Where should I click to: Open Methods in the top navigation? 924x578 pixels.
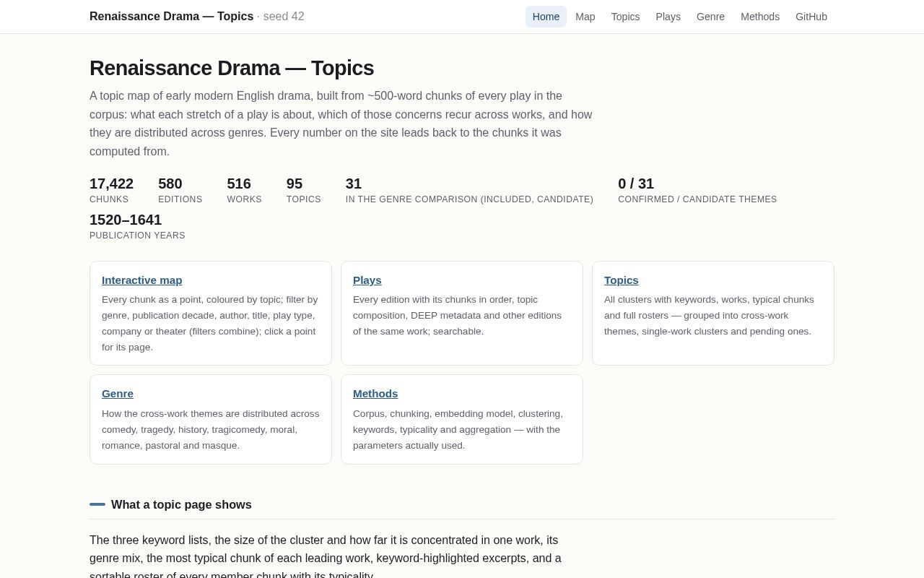[760, 17]
